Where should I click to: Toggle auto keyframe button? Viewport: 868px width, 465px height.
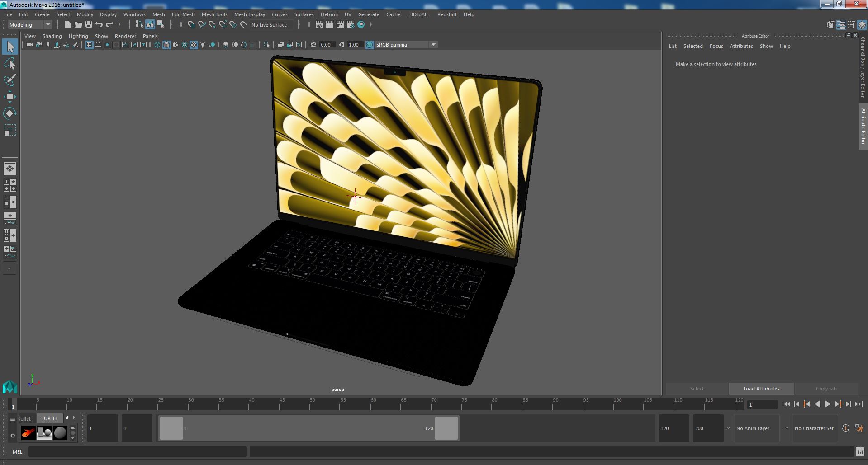[x=846, y=428]
